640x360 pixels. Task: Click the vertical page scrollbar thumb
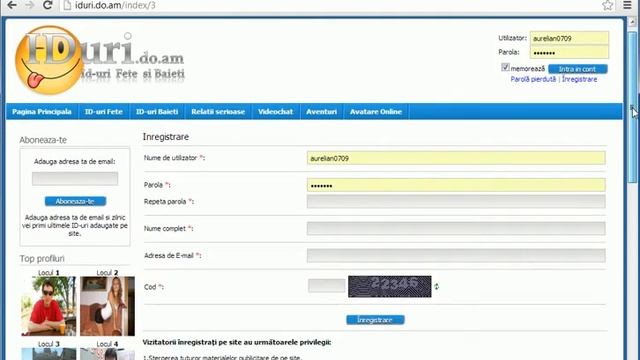coord(633,107)
